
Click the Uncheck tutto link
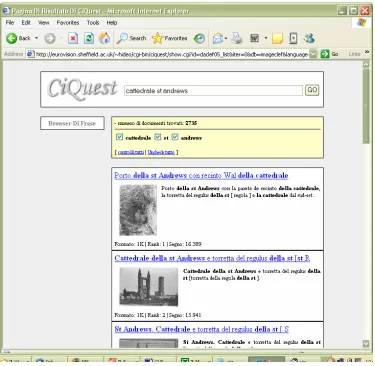161,152
